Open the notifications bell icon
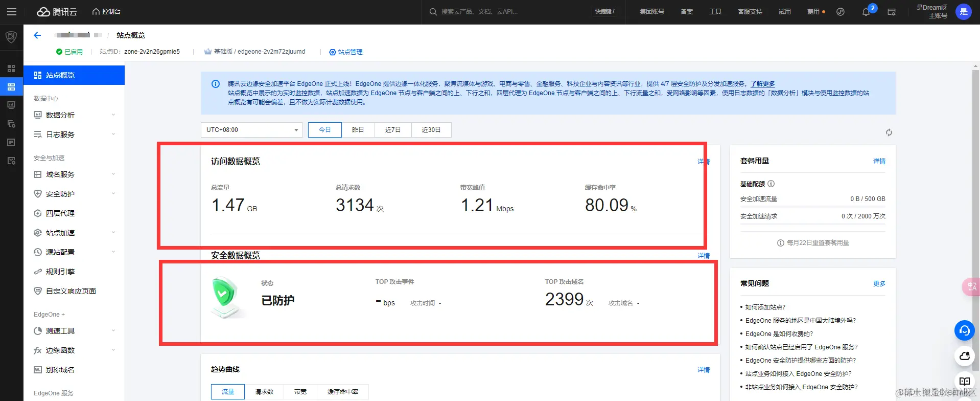The image size is (980, 401). [866, 12]
